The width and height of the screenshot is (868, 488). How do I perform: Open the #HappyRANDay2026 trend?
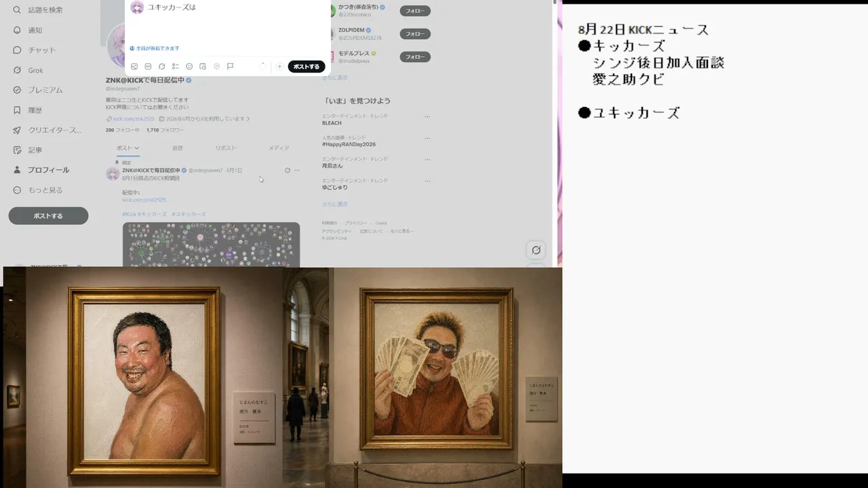(349, 144)
